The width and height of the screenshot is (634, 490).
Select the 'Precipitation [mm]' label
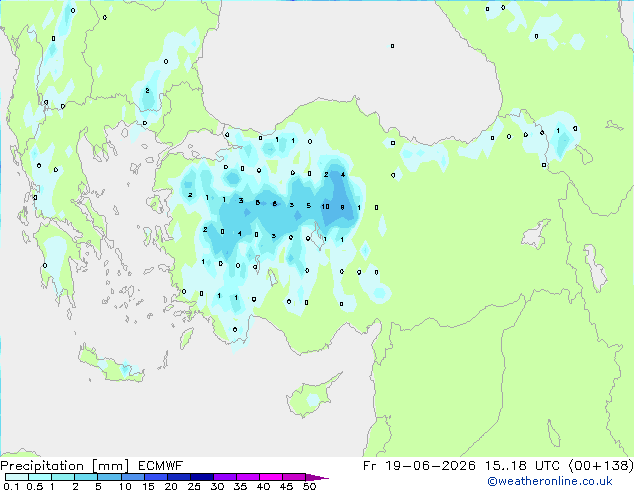(65, 466)
